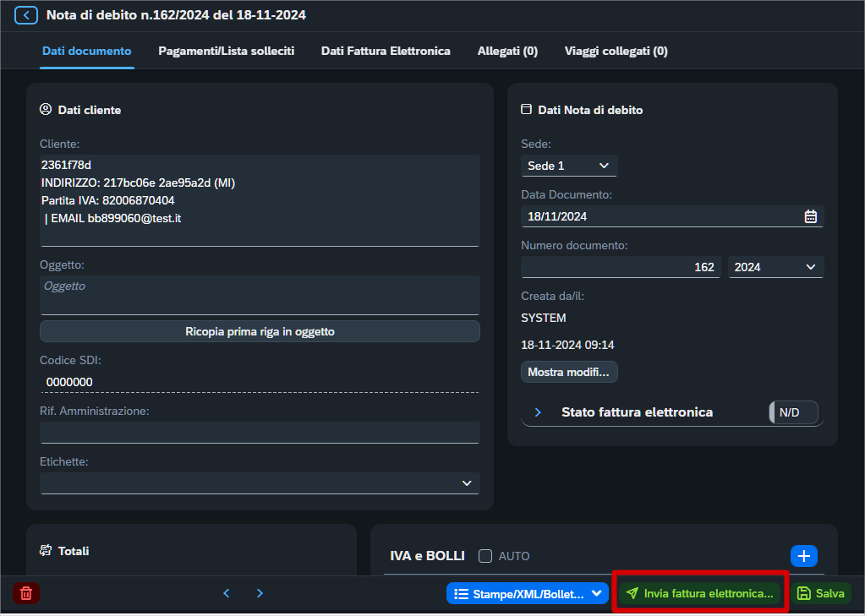Click Ricopia prima riga in oggetto button
Screen dimensions: 865x616
click(x=260, y=331)
